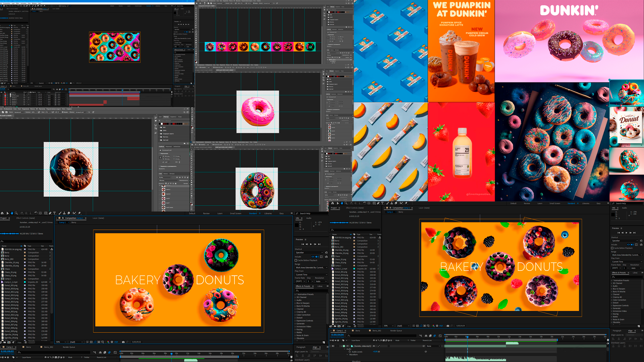Viewport: 644px width, 362px height.
Task: Click the blue current-time indicator at 0;00;04;04
Action: pos(467,336)
